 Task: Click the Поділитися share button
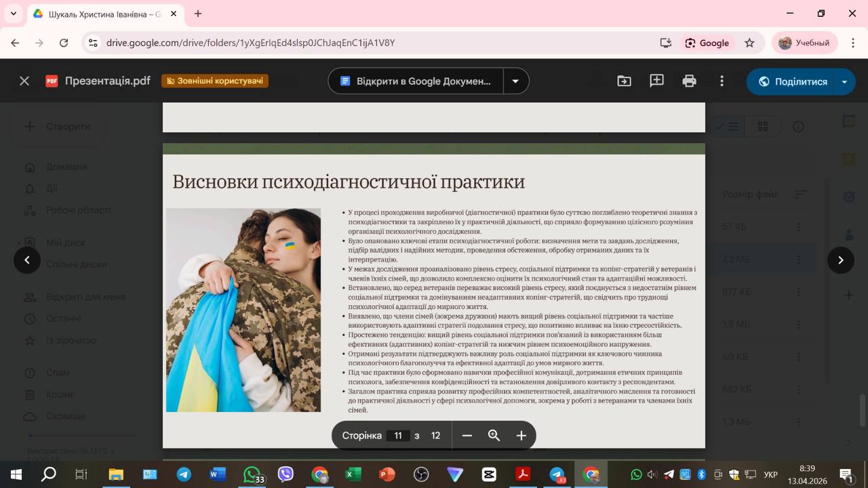tap(792, 81)
